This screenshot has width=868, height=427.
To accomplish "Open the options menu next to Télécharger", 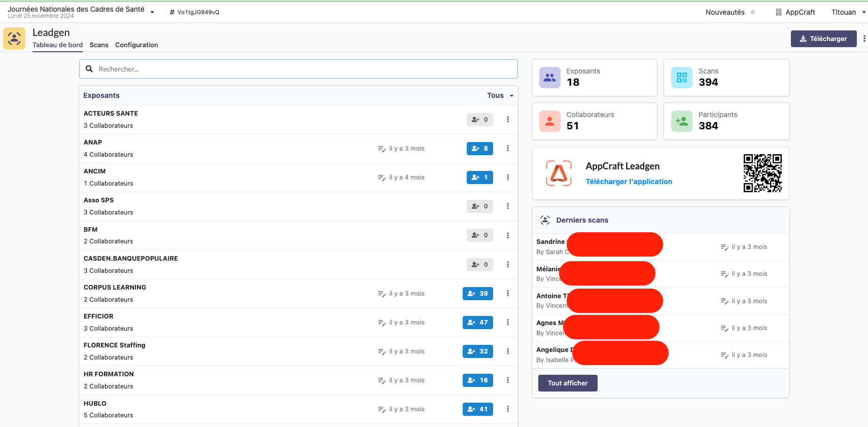I will [864, 39].
